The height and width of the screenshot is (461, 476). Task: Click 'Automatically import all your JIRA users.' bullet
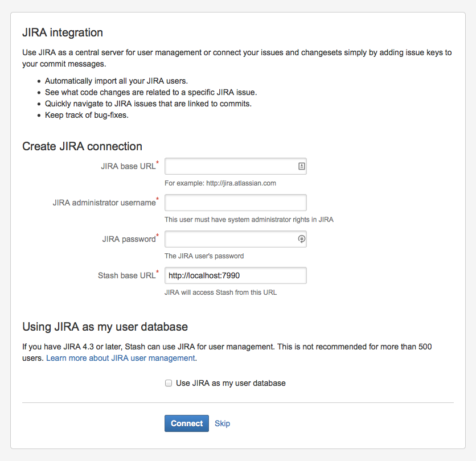point(117,81)
